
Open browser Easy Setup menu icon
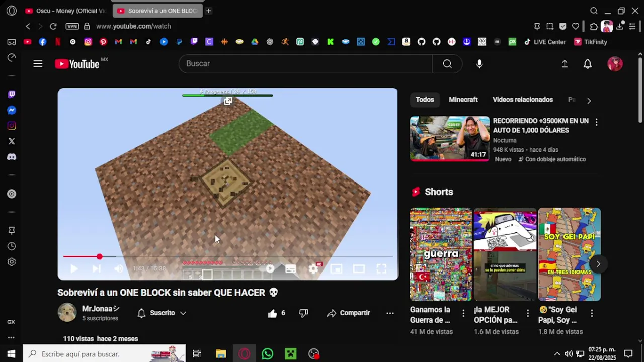pos(633,26)
